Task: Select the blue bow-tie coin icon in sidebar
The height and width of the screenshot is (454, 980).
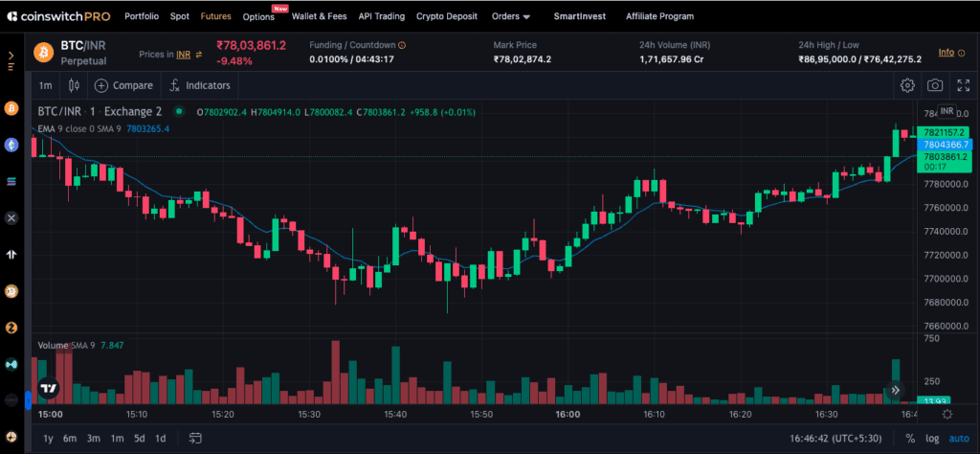Action: coord(11,364)
